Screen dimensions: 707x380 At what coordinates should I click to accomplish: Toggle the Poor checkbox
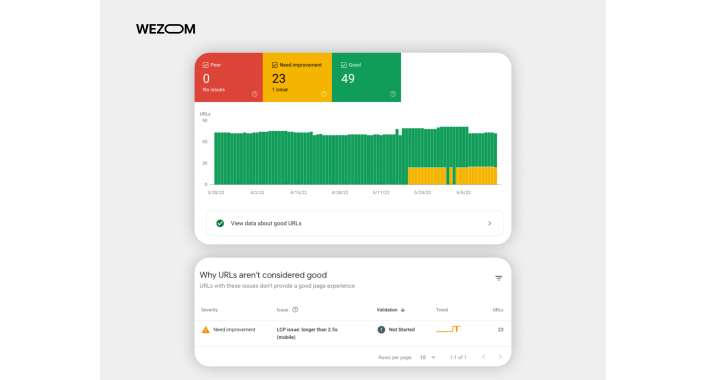(x=206, y=65)
